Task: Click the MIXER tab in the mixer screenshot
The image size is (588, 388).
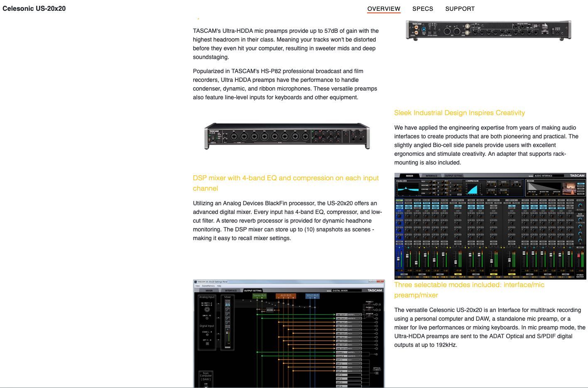Action: [x=409, y=176]
